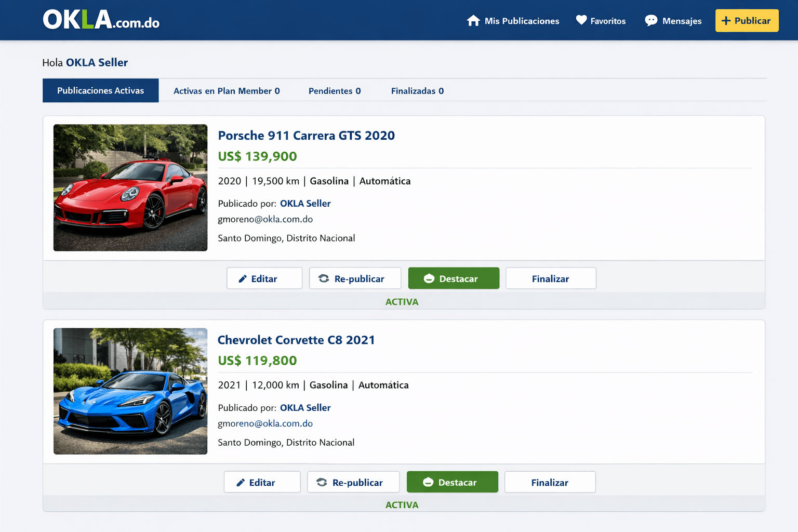Open the Porsche 911 Carrera GTS 2020 title
Viewport: 798px width, 532px height.
point(306,136)
